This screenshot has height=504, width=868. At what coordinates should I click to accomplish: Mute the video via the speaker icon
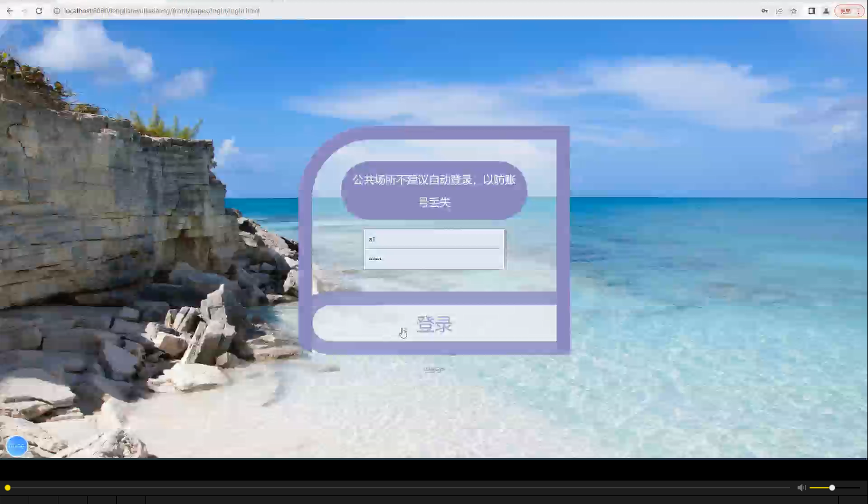(801, 487)
